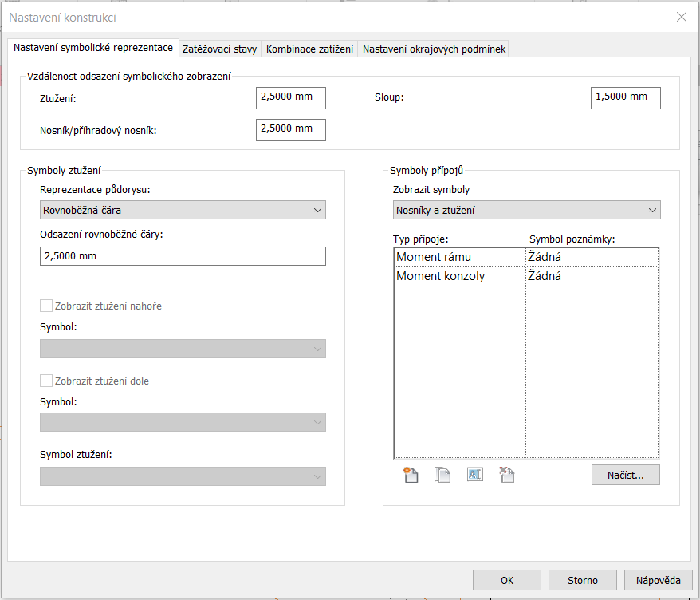Click the Delete connection type icon

click(x=506, y=475)
